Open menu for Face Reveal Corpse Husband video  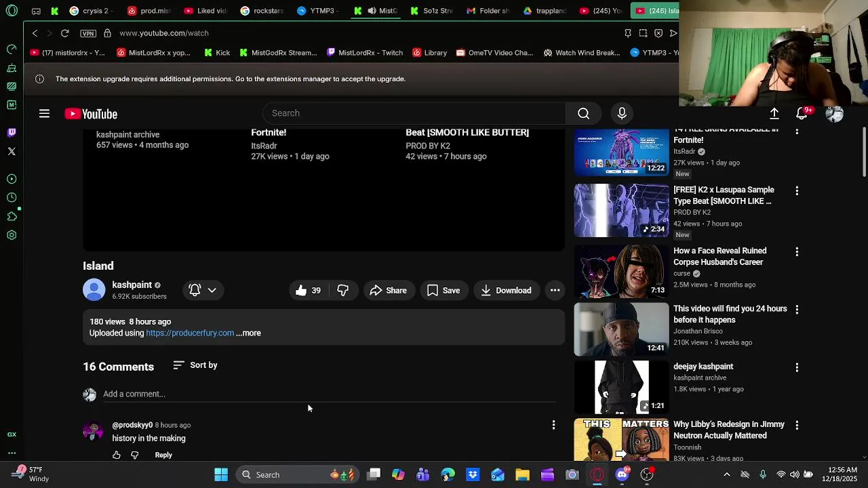point(797,251)
